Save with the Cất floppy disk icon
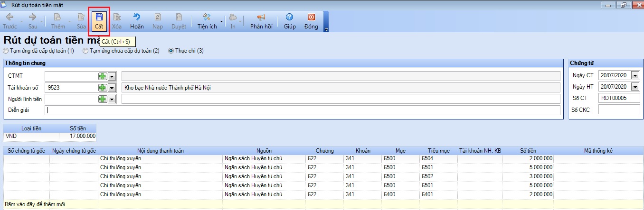Viewport: 644px width, 210px height. click(x=99, y=17)
